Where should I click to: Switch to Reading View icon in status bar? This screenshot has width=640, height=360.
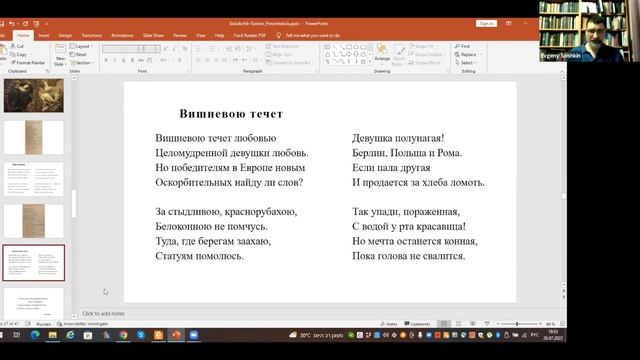point(473,324)
